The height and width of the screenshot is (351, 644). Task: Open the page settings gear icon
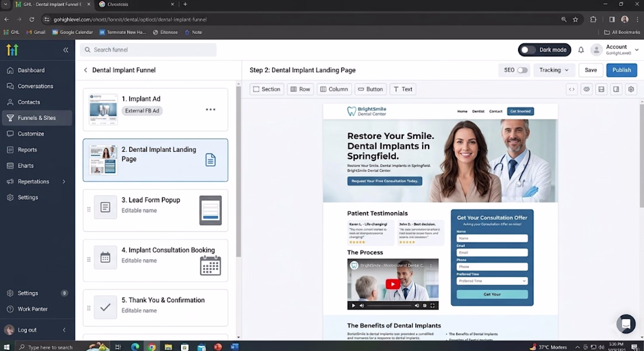(x=631, y=89)
